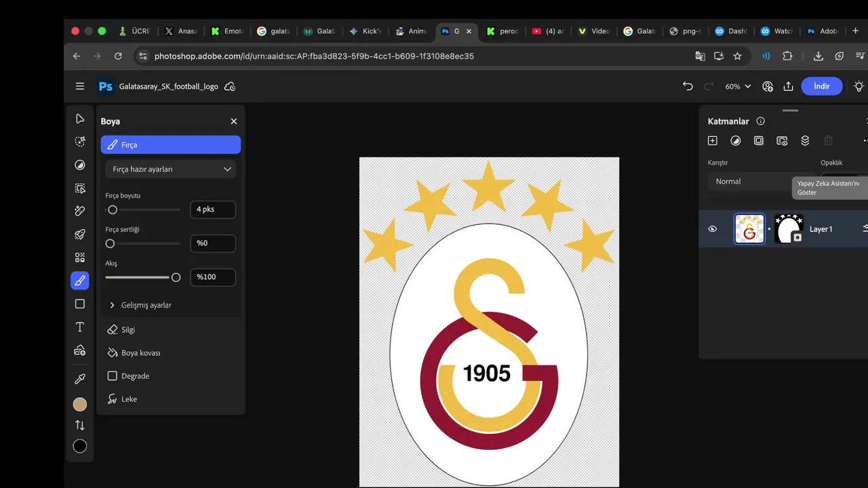
Task: Select the object selection tool with cursor
Action: coord(80,188)
